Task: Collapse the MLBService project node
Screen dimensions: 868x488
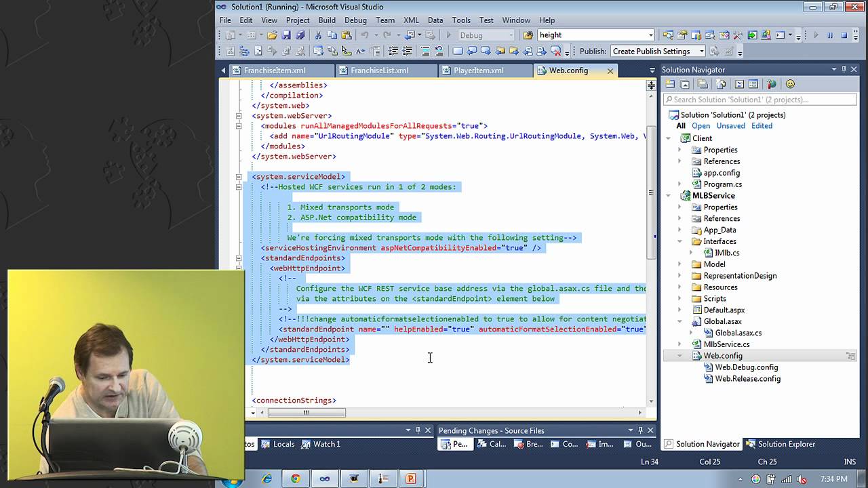Action: coord(669,195)
